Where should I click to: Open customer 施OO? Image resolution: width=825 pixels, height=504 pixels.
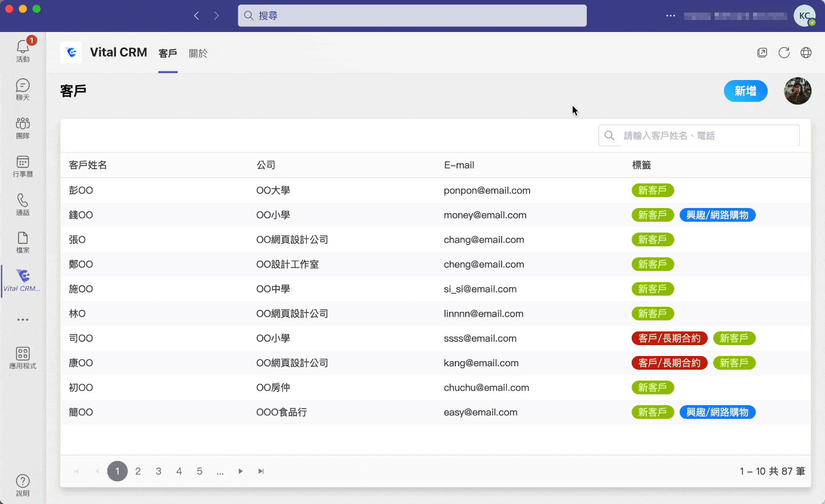pos(81,289)
